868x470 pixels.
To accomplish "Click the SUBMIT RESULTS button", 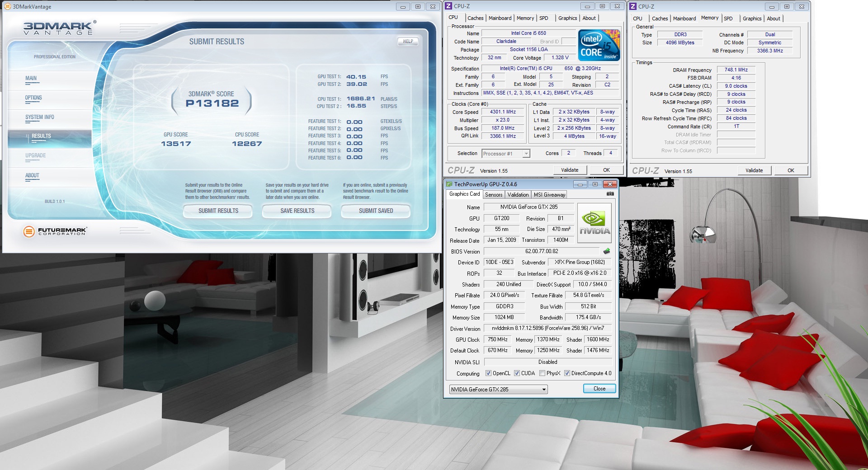I will click(x=218, y=211).
